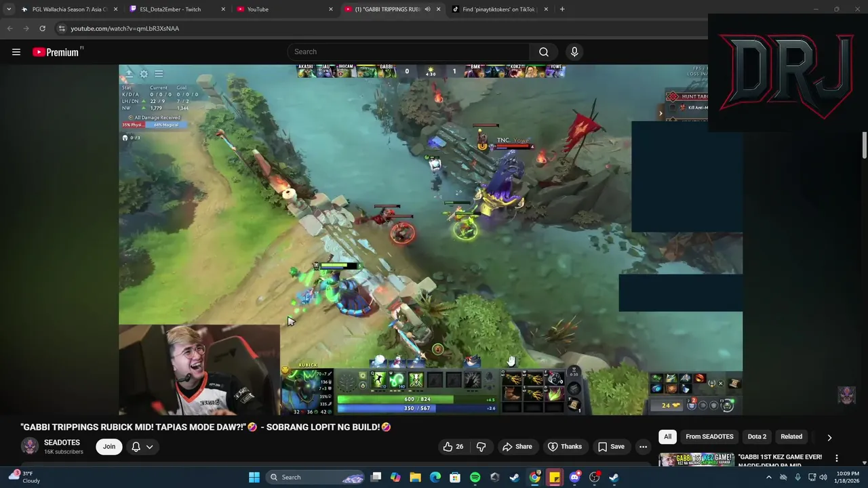
Task: Open more actions three-dot menu below video
Action: [x=643, y=447]
